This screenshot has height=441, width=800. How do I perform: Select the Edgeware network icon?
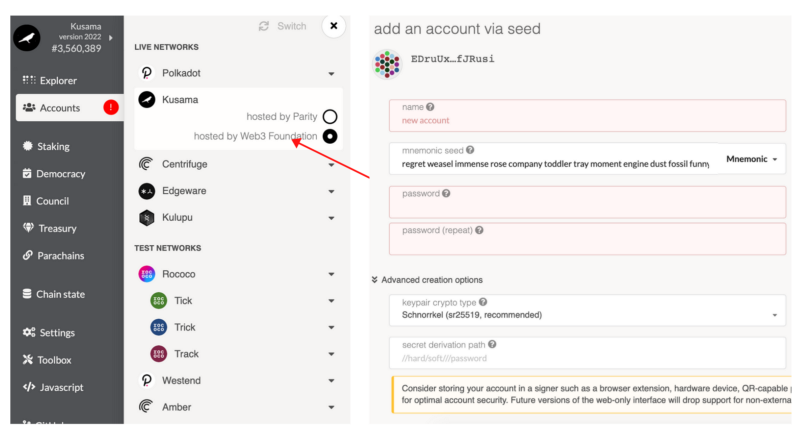pyautogui.click(x=146, y=191)
